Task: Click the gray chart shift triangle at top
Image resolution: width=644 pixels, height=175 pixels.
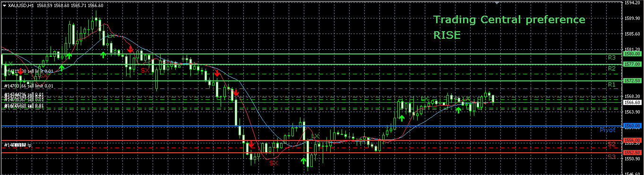Action: pyautogui.click(x=497, y=3)
